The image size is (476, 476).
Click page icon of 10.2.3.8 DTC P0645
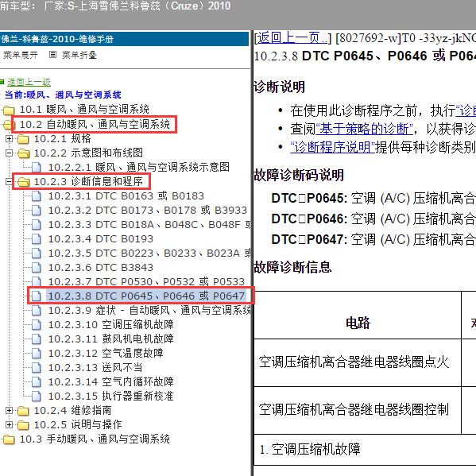[37, 296]
